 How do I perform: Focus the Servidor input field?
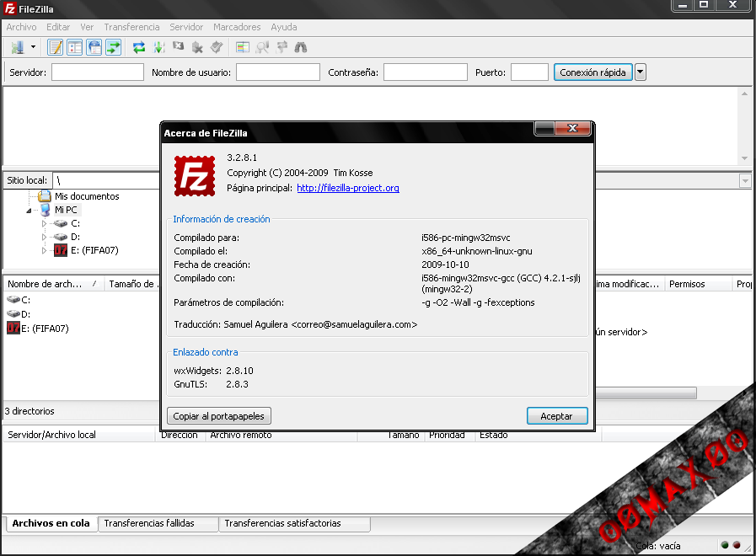[98, 72]
